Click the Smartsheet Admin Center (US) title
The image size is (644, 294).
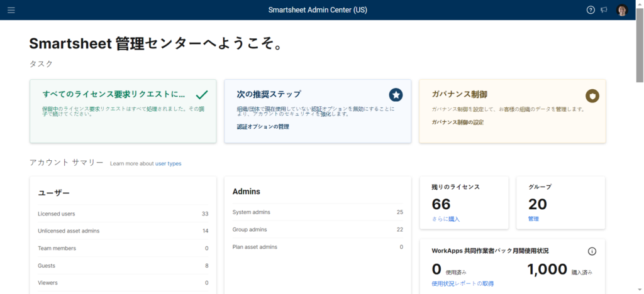[318, 10]
